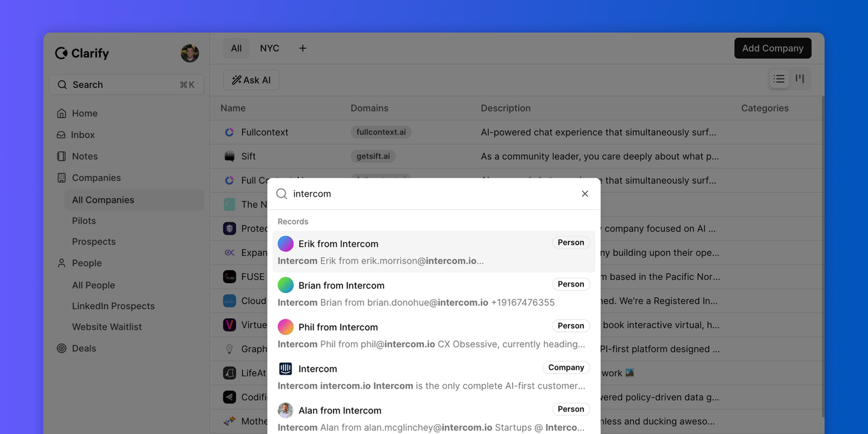Click the Domains column header
The height and width of the screenshot is (434, 868).
tap(370, 108)
